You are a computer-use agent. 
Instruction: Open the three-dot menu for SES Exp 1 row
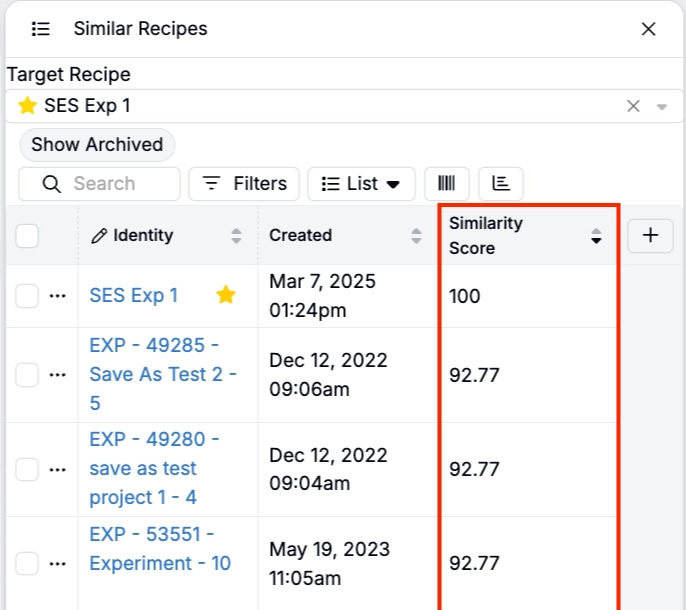(57, 296)
